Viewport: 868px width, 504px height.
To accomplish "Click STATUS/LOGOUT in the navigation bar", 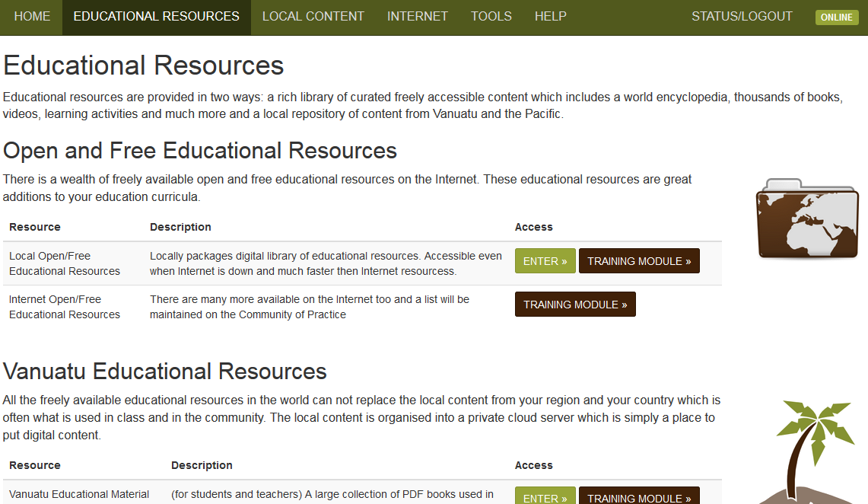I will coord(742,17).
